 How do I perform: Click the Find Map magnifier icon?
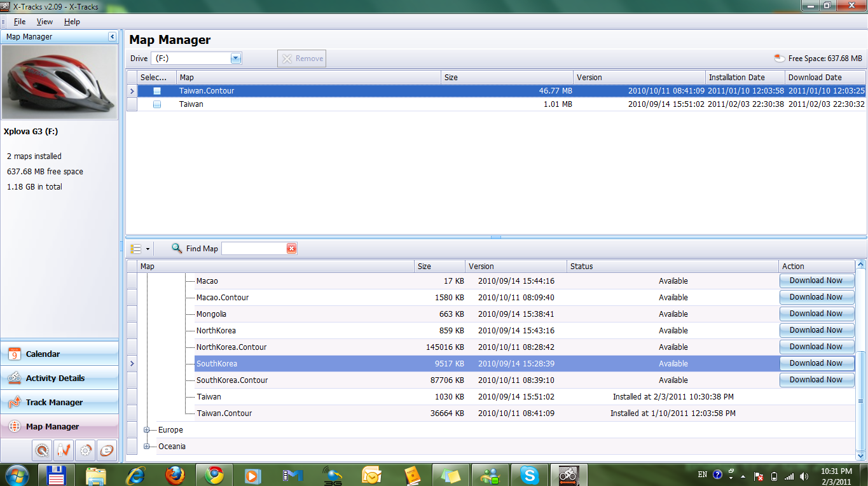(x=177, y=248)
